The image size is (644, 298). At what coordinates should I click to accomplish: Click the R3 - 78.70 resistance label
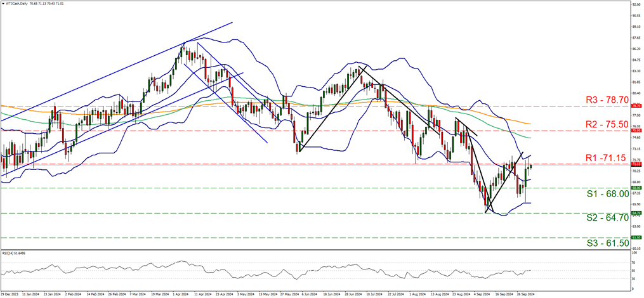607,100
